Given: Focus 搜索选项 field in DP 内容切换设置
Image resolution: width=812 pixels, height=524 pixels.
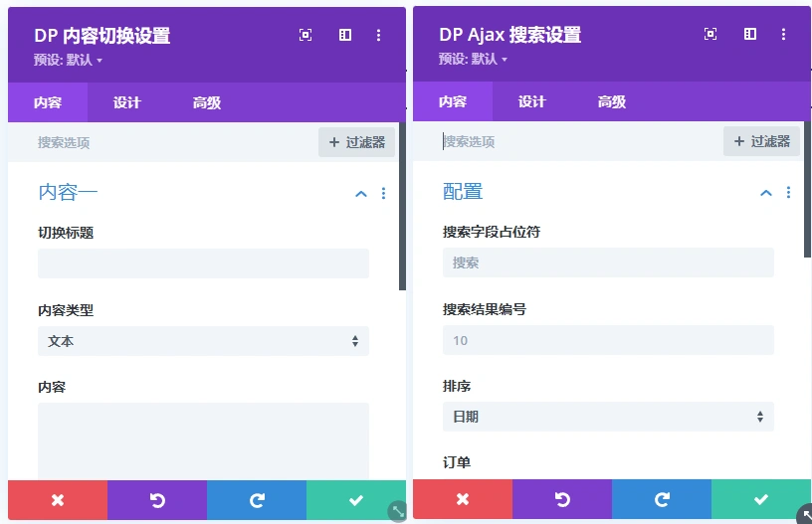Looking at the screenshot, I should 163,142.
